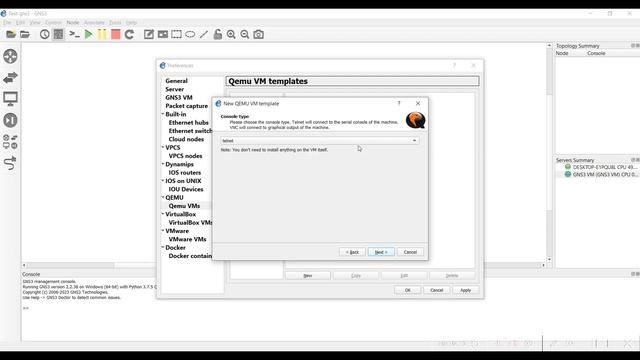Open the Annotate menu
This screenshot has width=640, height=360.
coord(94,22)
